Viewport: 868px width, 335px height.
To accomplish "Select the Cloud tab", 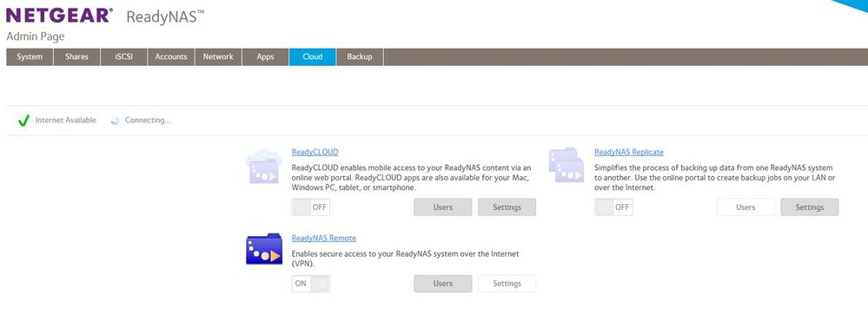I will 312,57.
